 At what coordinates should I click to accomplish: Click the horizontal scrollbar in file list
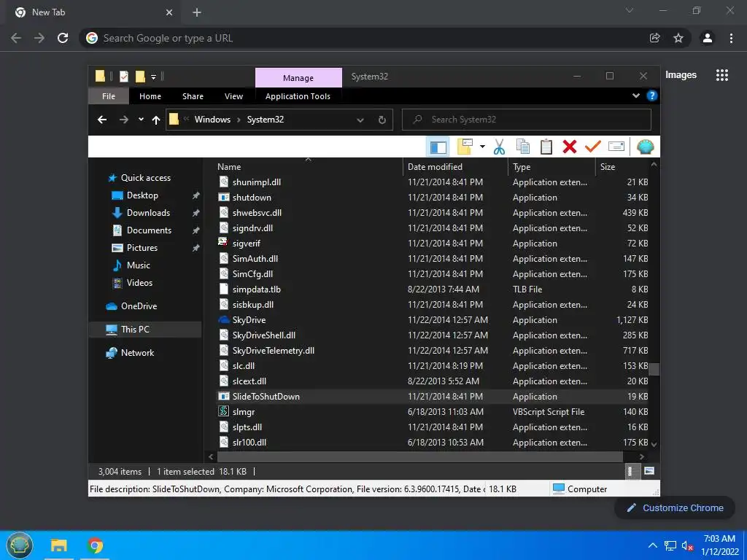(x=419, y=456)
